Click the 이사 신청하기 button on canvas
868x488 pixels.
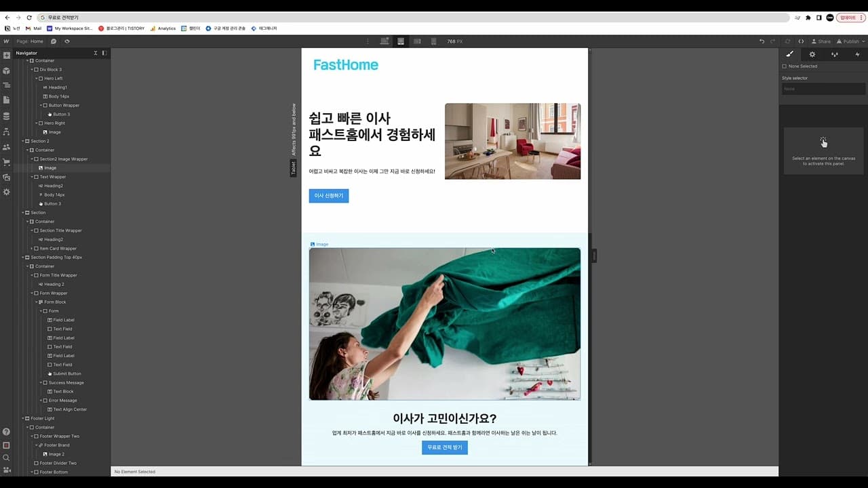pos(328,196)
